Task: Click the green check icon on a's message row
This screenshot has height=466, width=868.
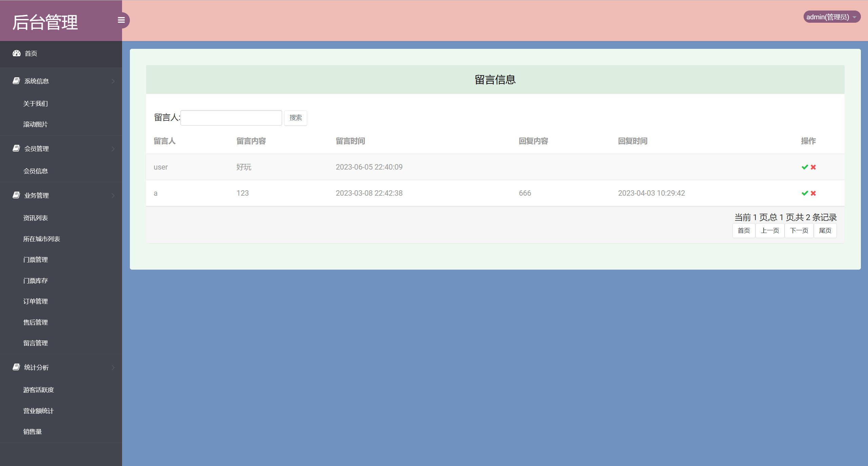Action: 804,193
